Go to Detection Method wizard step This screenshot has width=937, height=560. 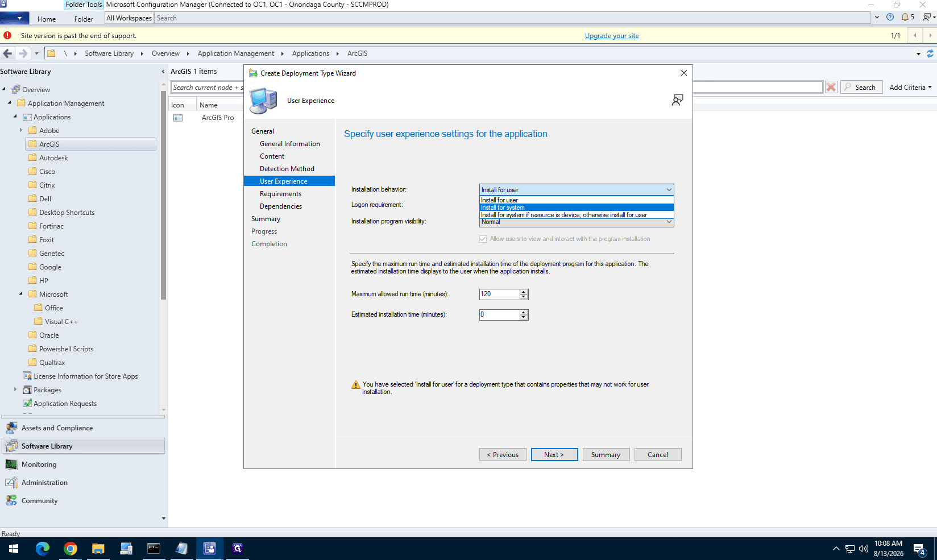pyautogui.click(x=287, y=168)
